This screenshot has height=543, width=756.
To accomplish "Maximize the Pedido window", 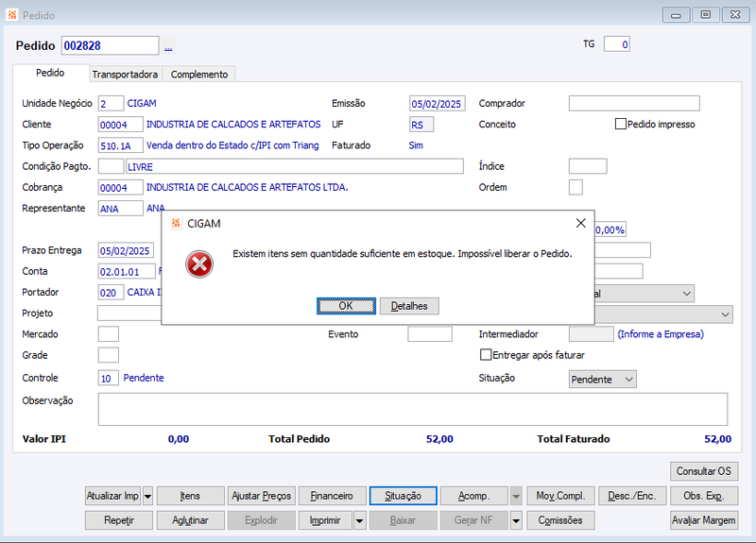I will (x=705, y=15).
